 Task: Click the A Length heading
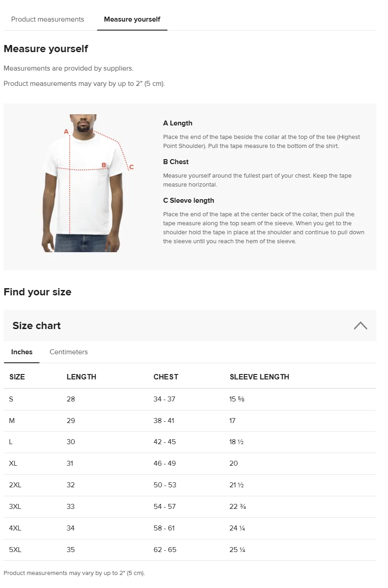click(178, 123)
